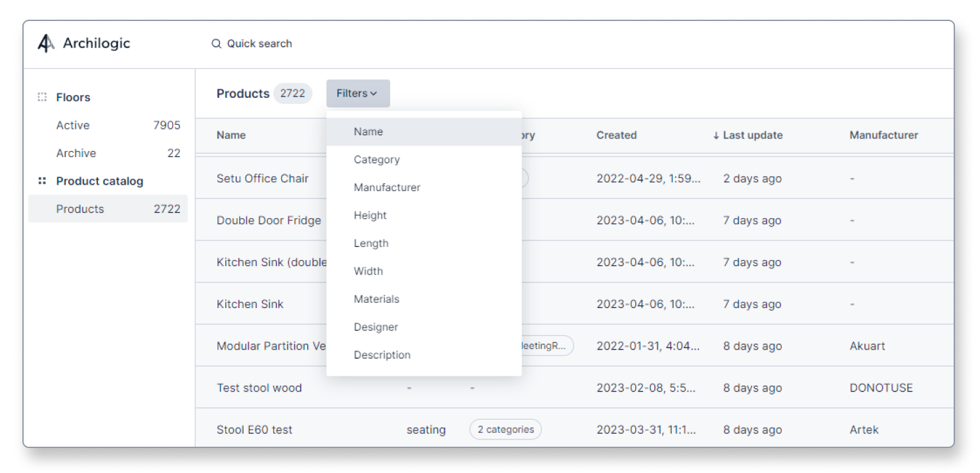Click the Quick search magnifier icon

(216, 44)
